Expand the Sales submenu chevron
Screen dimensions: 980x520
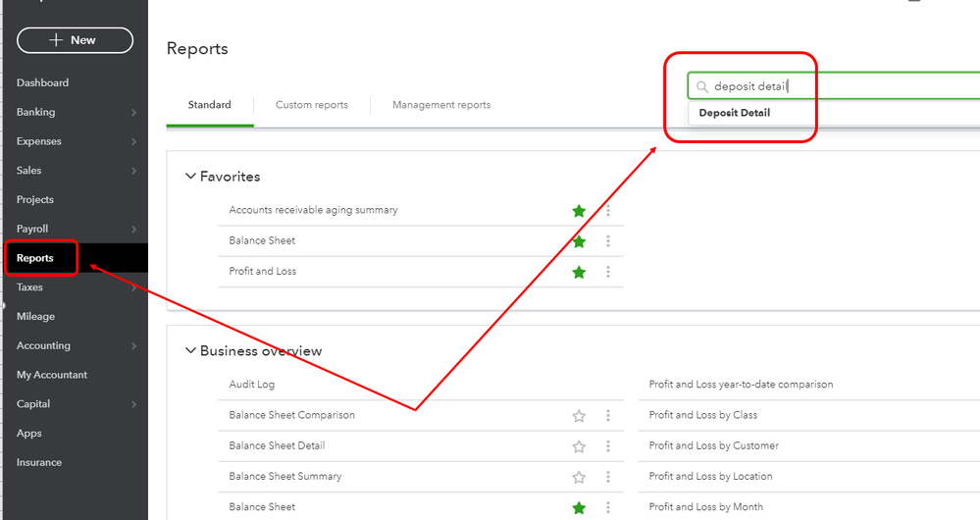coord(133,171)
